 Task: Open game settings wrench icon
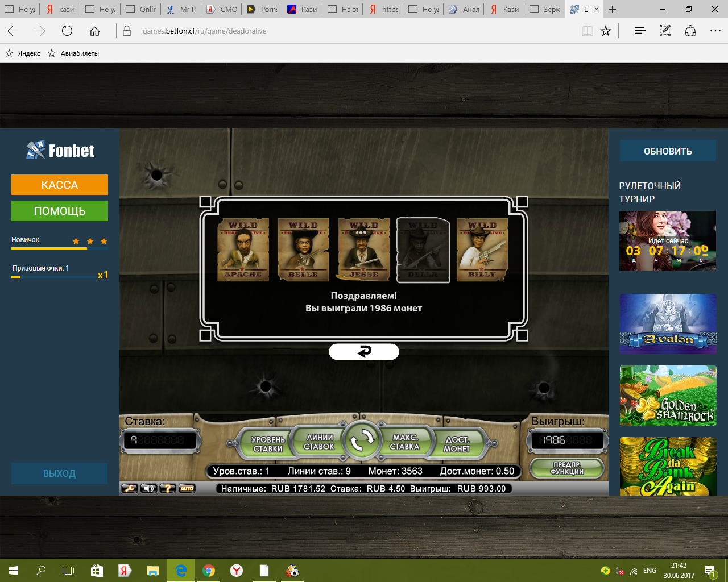130,488
